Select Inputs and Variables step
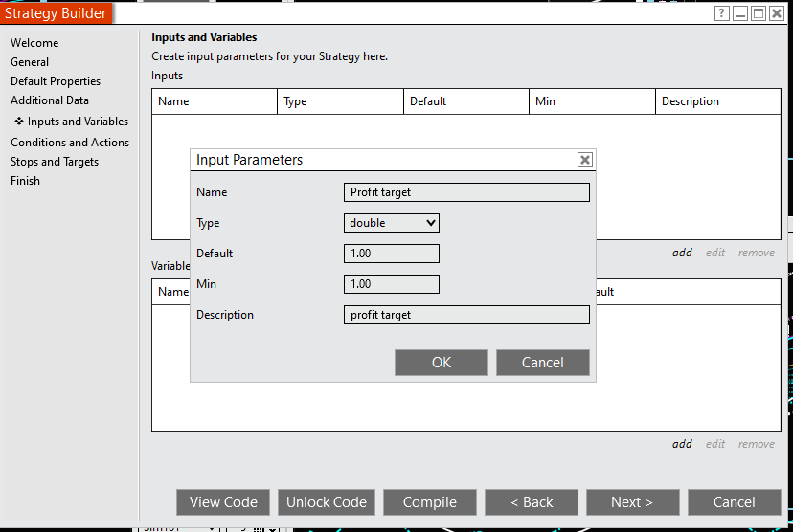This screenshot has width=793, height=532. click(78, 122)
